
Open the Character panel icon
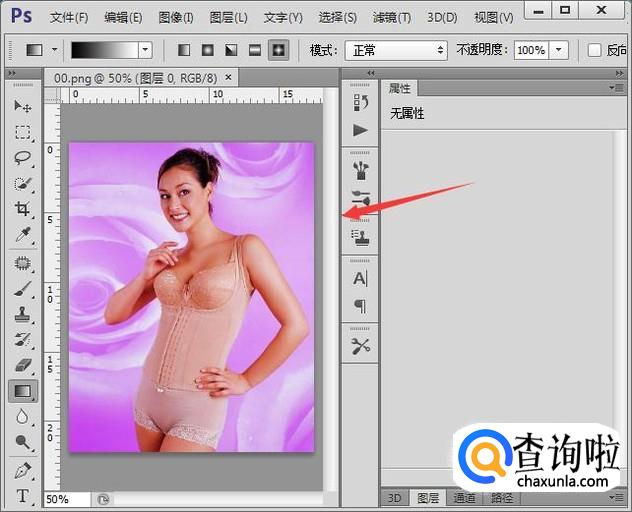pos(360,279)
